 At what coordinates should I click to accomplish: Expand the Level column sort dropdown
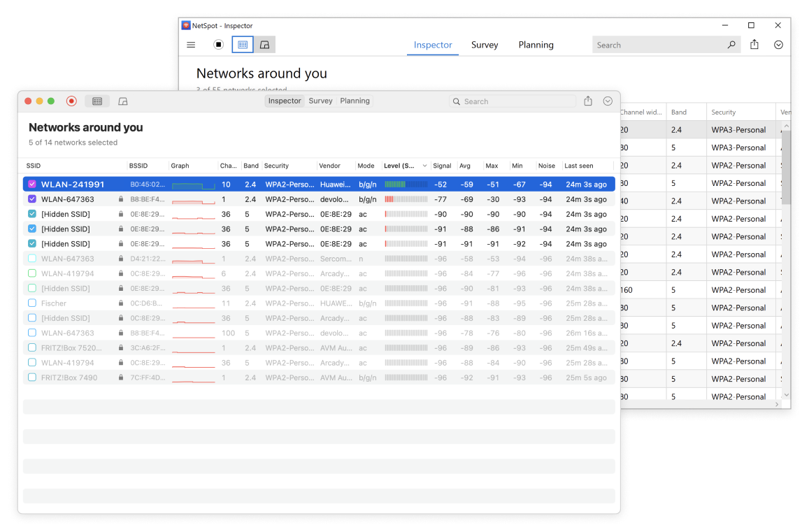pos(424,166)
